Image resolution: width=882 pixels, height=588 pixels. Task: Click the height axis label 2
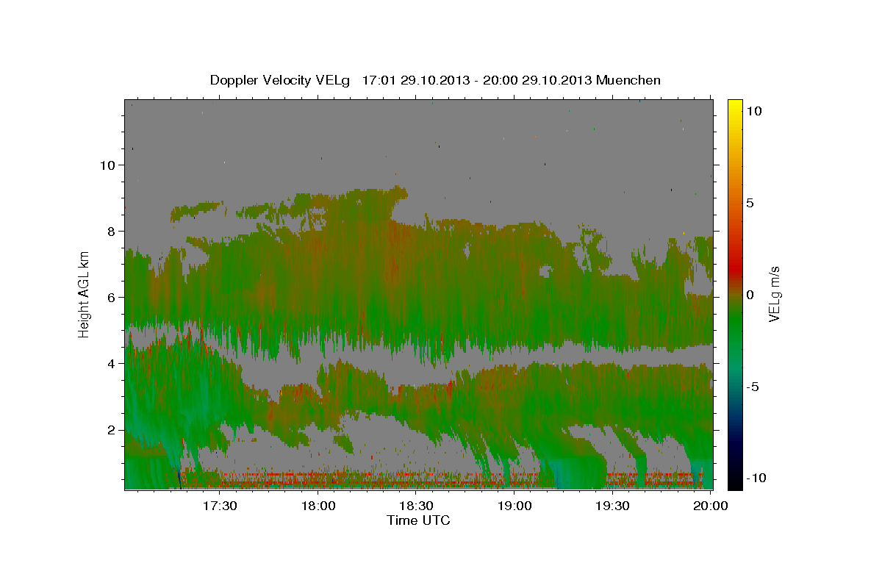pyautogui.click(x=111, y=430)
